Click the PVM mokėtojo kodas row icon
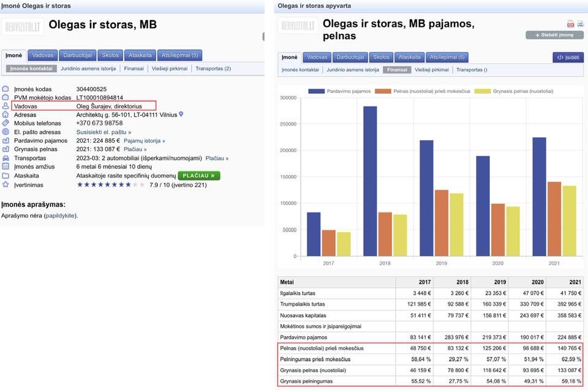 tap(6, 97)
